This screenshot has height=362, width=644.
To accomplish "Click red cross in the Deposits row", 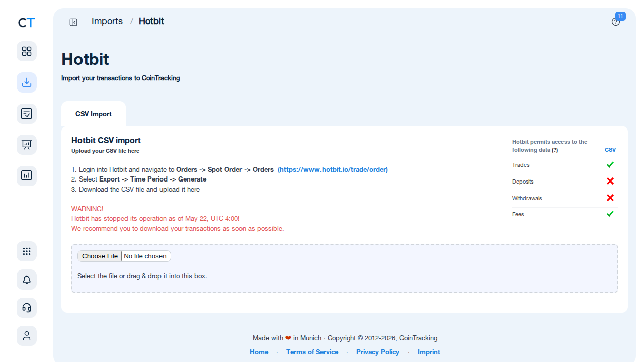I will click(610, 182).
